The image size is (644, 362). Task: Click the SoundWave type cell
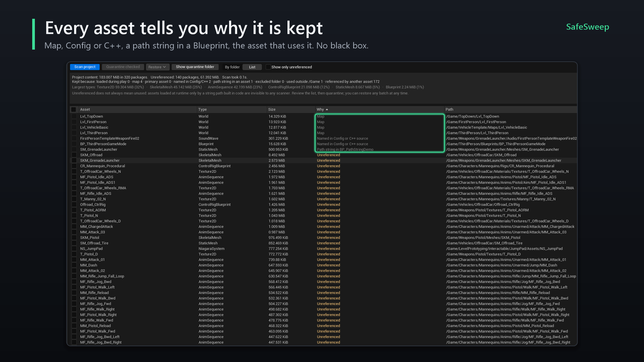tap(208, 138)
